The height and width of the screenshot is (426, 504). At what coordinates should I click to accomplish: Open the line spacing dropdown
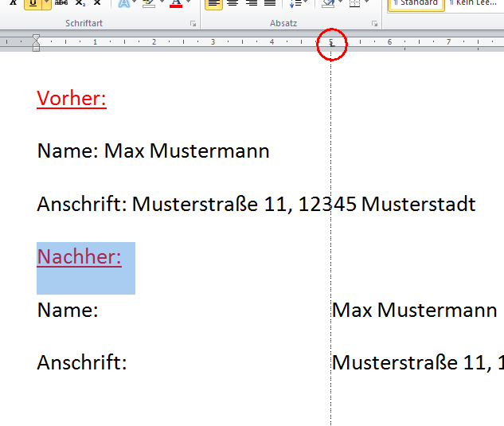click(x=295, y=3)
